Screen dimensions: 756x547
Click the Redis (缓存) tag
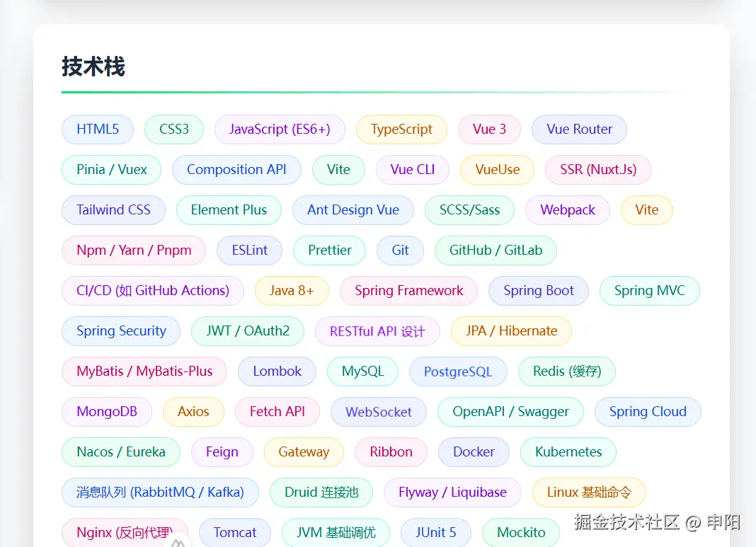coord(567,372)
